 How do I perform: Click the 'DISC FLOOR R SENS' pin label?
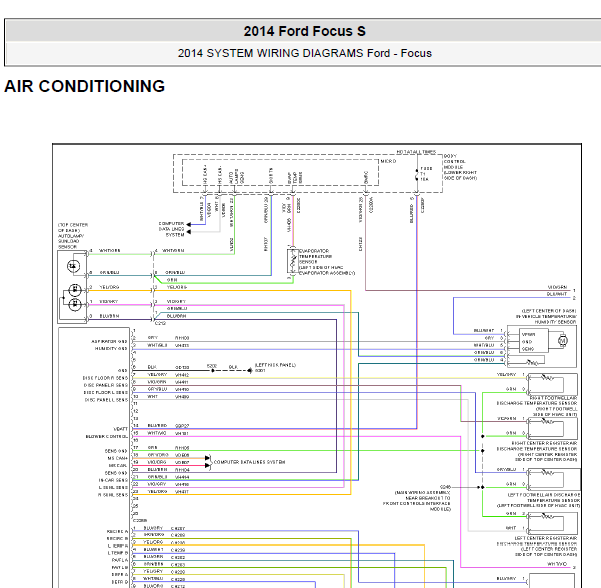[105, 378]
